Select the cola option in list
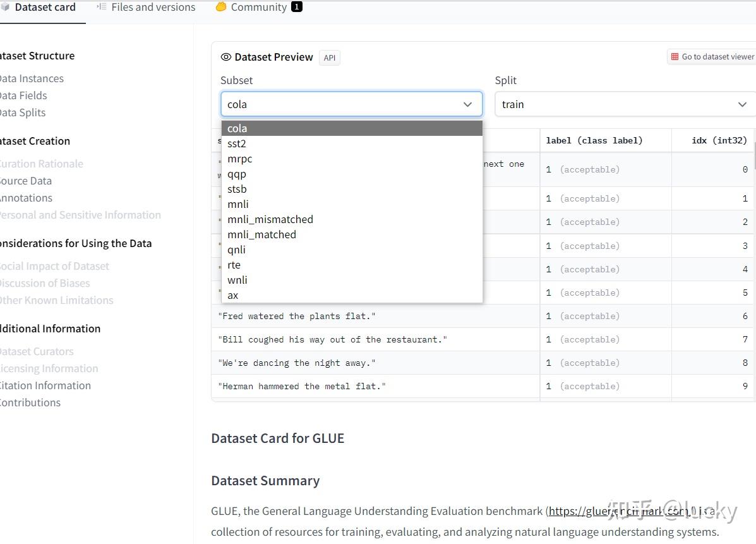 352,128
